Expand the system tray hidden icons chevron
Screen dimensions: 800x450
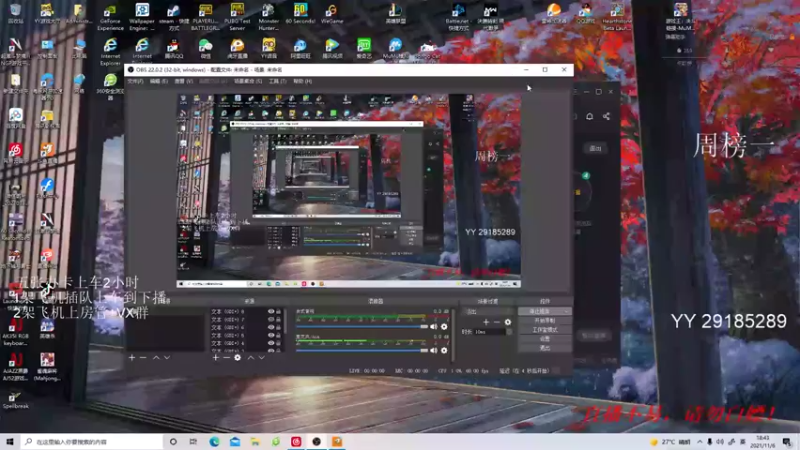(699, 442)
